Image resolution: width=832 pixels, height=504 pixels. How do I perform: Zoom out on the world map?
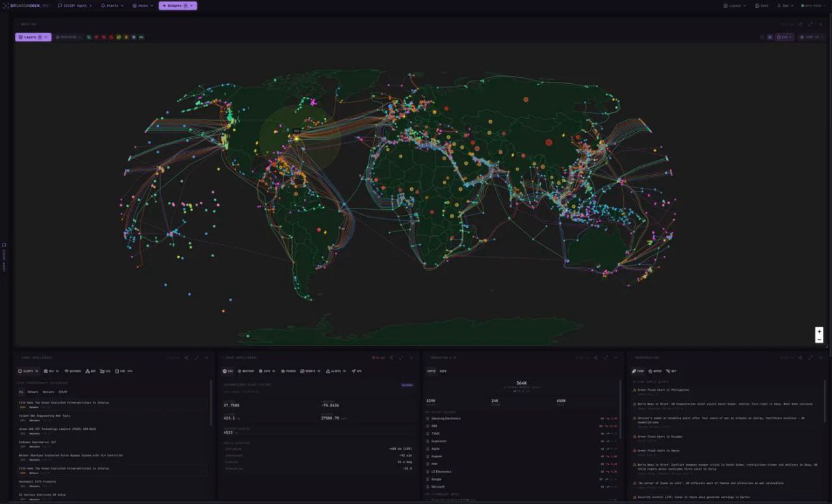(819, 339)
